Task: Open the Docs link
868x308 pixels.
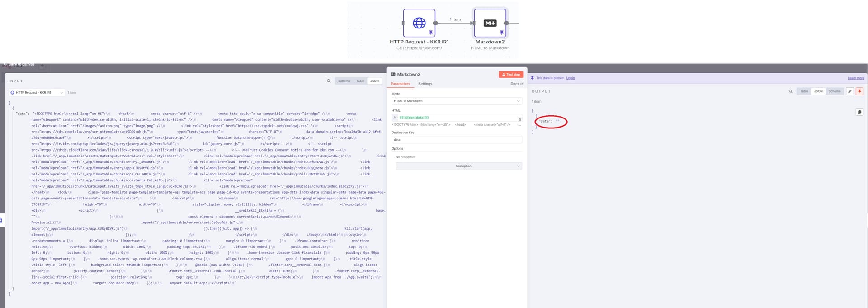Action: (x=517, y=84)
